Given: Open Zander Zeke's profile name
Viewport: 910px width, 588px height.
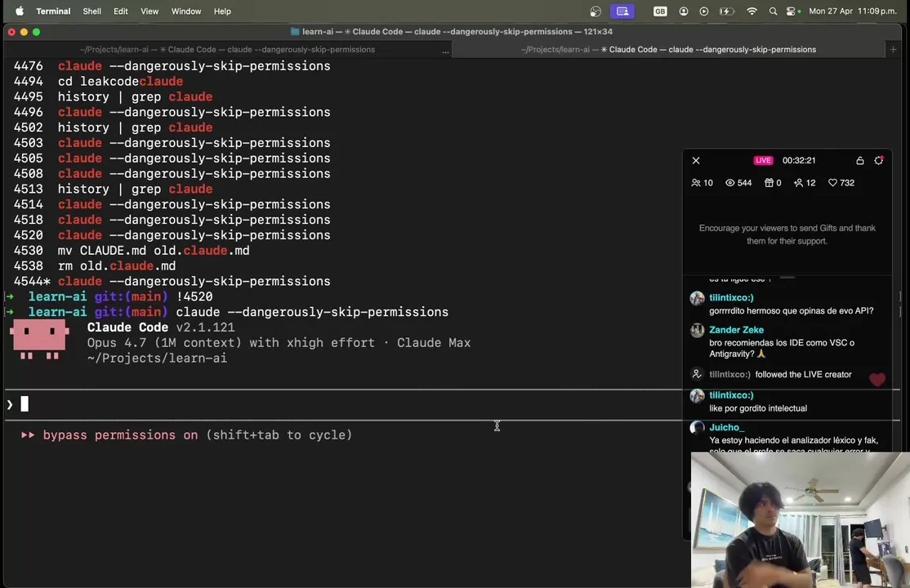Looking at the screenshot, I should coord(736,330).
